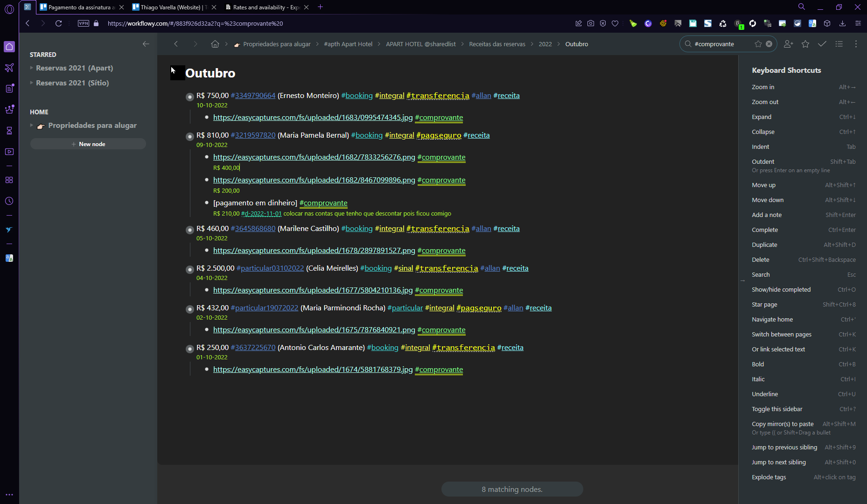Clear the #comprovante search with X icon

point(769,44)
